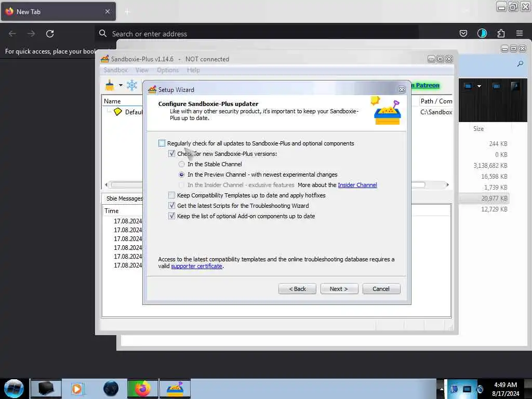The width and height of the screenshot is (532, 399).
Task: Show hidden system tray icons
Action: pyautogui.click(x=442, y=389)
